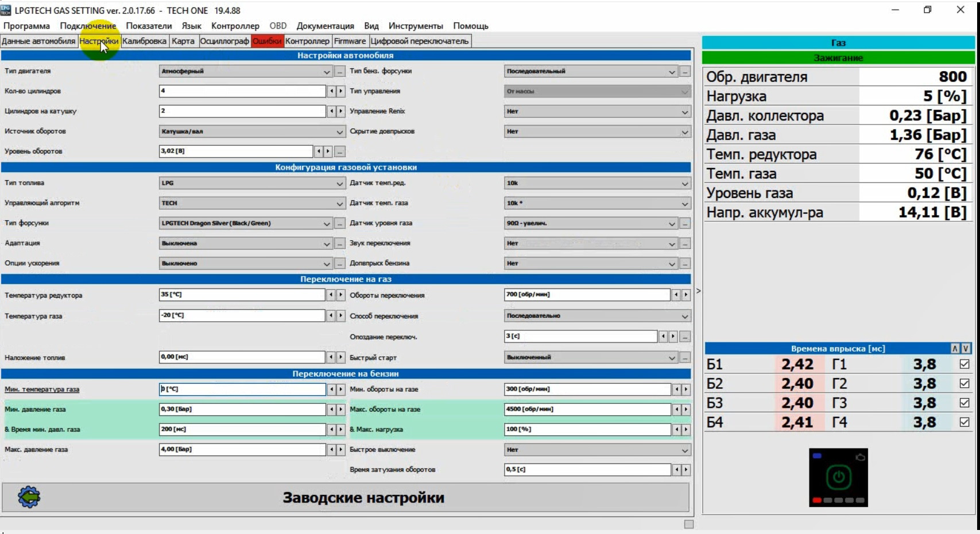Open the '...' button next to Довпрыск бензина
980x534 pixels.
685,264
